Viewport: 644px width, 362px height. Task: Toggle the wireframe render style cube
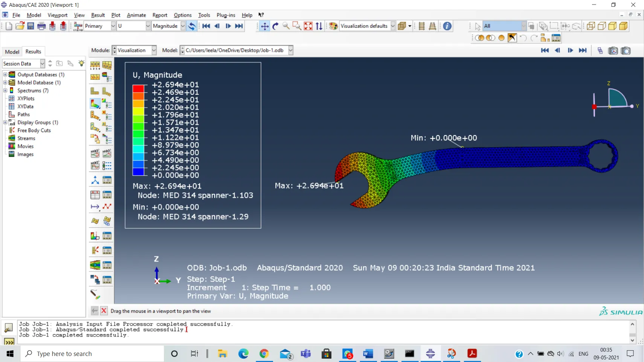point(591,26)
